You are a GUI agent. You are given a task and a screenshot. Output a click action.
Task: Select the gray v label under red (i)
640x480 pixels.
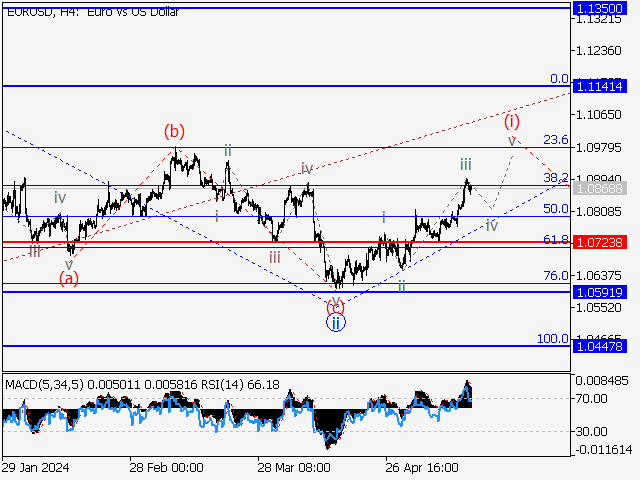click(512, 141)
